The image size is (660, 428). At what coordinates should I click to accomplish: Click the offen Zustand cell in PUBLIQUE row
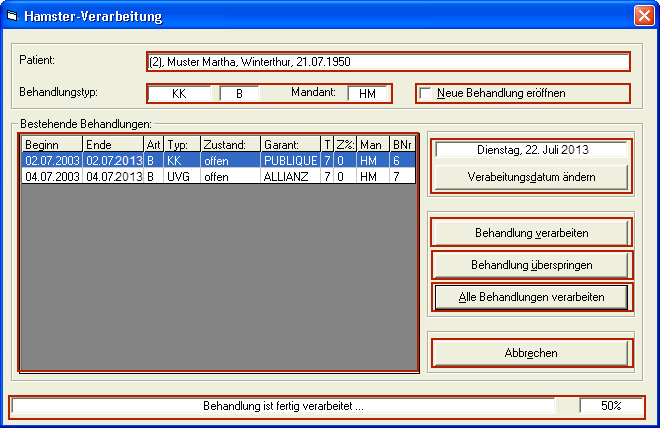point(231,160)
